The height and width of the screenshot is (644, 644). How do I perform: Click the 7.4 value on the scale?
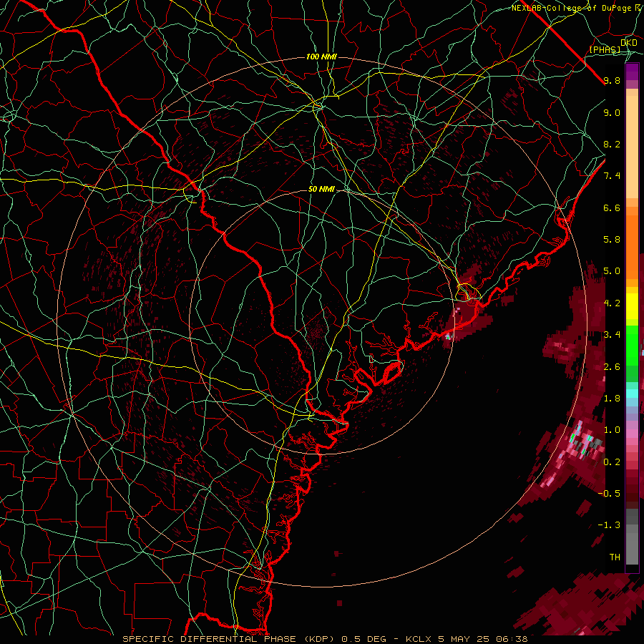click(x=612, y=176)
